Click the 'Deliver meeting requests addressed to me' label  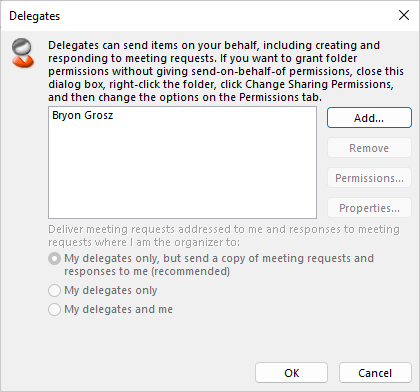(224, 236)
